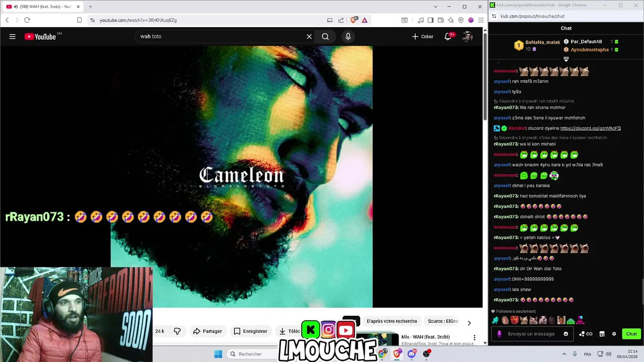Send message with green Chat button
Screen dimensions: 644x362
631,334
